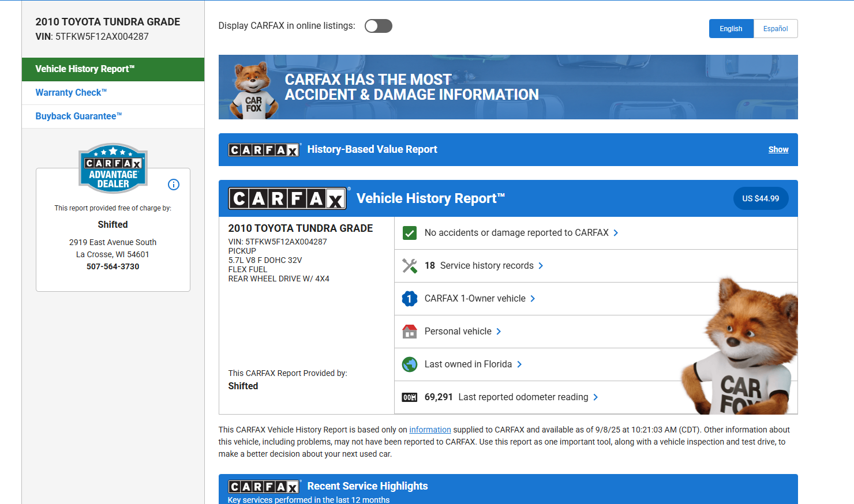Click the CARFAX accident information banner

[x=508, y=87]
